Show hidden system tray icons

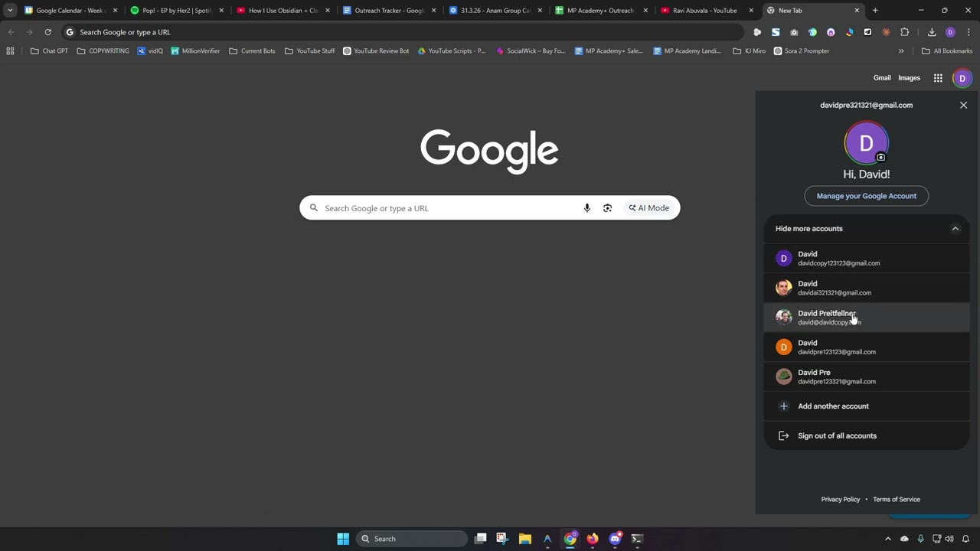tap(888, 539)
